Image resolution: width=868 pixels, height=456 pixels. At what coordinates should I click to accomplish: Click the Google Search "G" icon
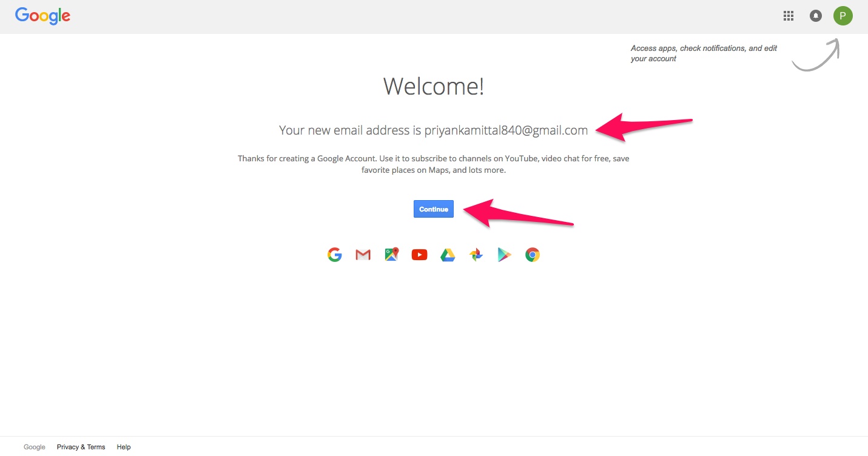pyautogui.click(x=334, y=255)
